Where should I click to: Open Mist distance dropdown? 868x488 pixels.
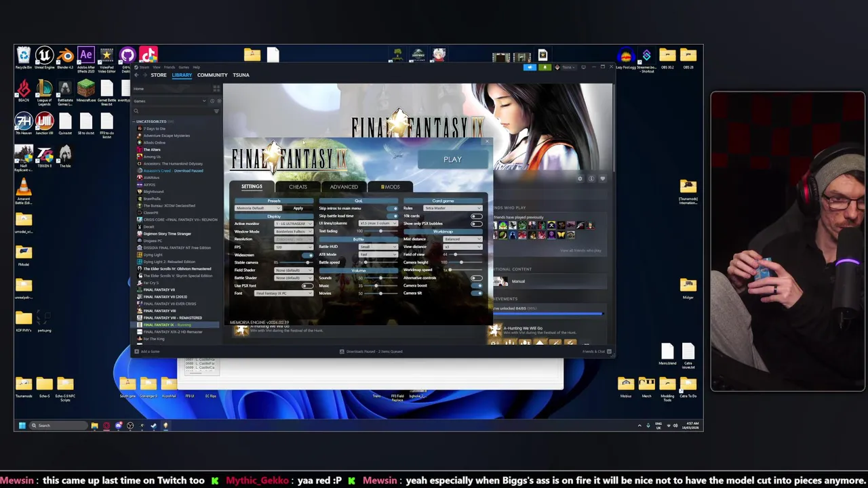point(462,239)
